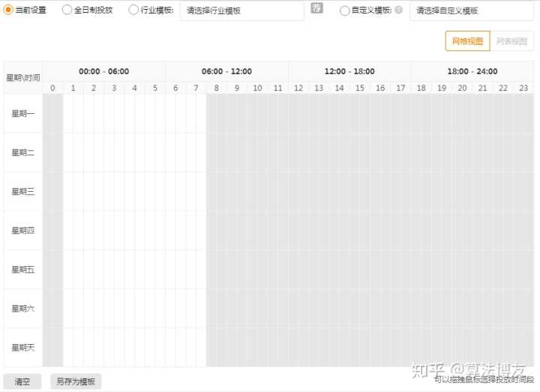Click the 星期一 cell at hour 20
The width and height of the screenshot is (540, 392).
click(x=462, y=114)
